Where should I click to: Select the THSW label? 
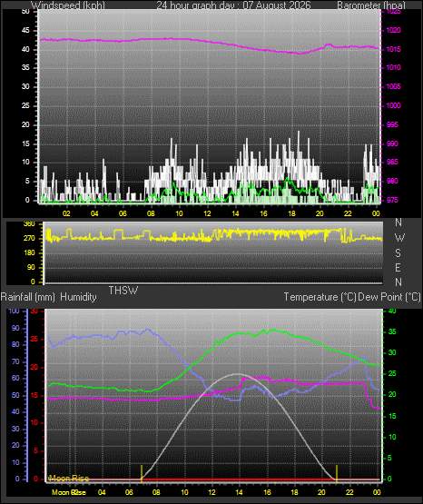point(123,291)
